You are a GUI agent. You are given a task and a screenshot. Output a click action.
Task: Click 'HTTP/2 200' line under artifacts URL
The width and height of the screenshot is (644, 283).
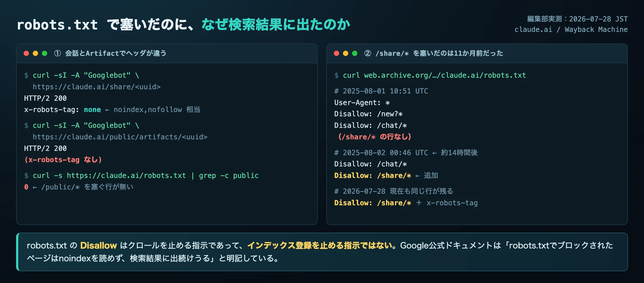[45, 148]
